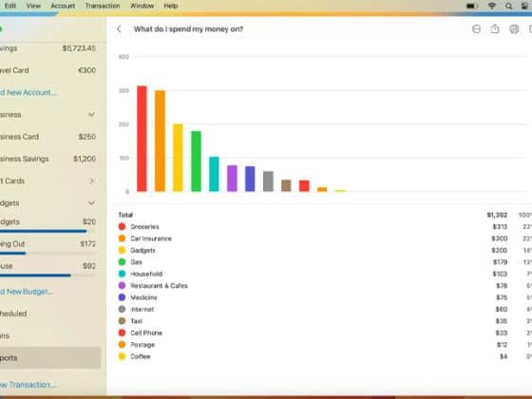Click the battery icon in the menu bar
The height and width of the screenshot is (399, 532).
point(472,6)
